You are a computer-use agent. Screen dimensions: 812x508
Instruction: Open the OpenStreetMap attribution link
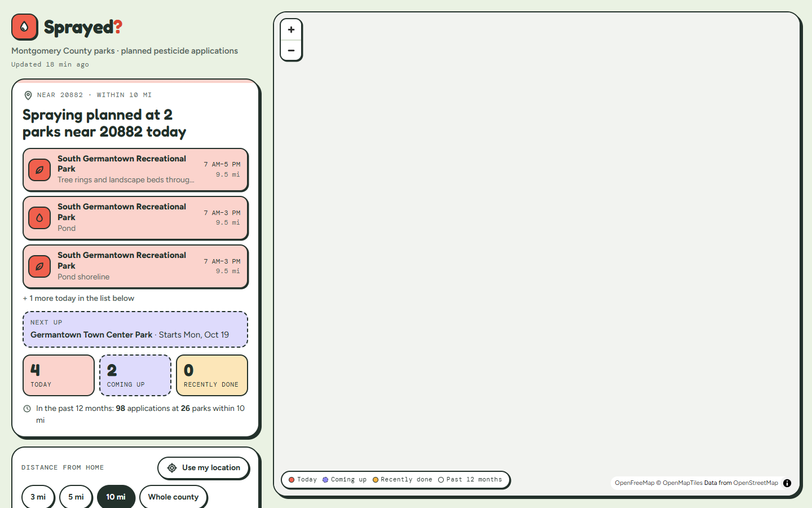tap(756, 483)
